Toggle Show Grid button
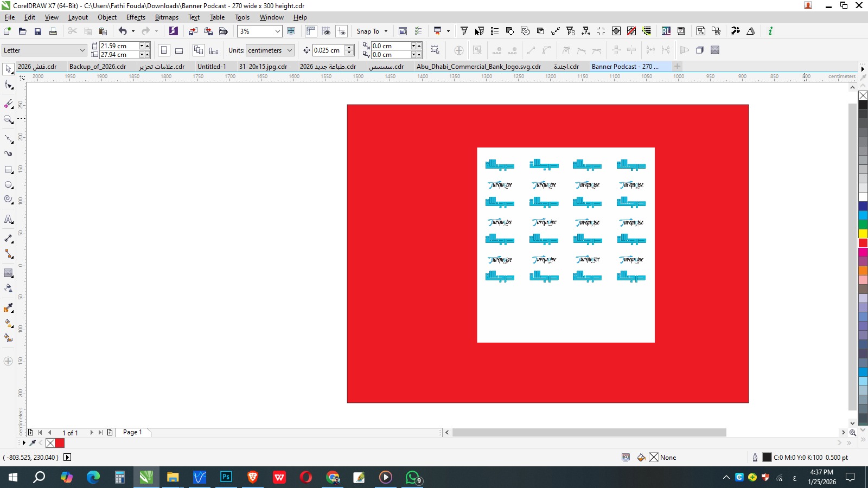Viewport: 868px width, 488px height. 326,31
